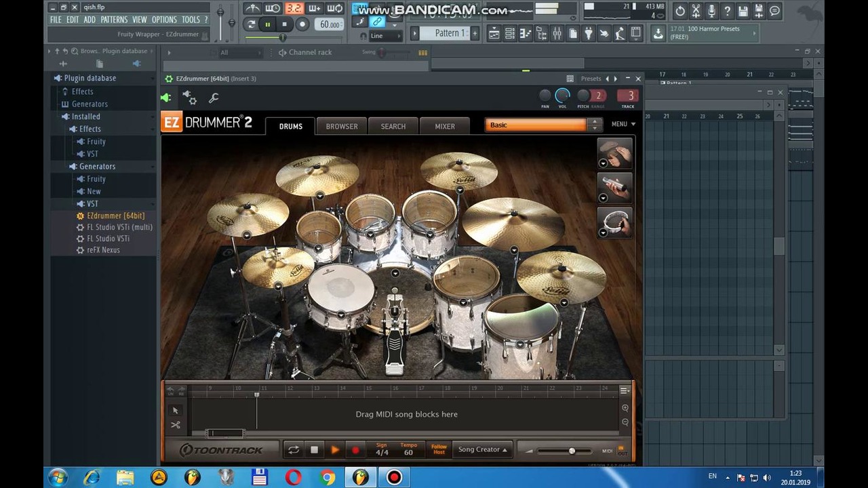Click the scissors cut icon in FL toolbar

[x=696, y=11]
